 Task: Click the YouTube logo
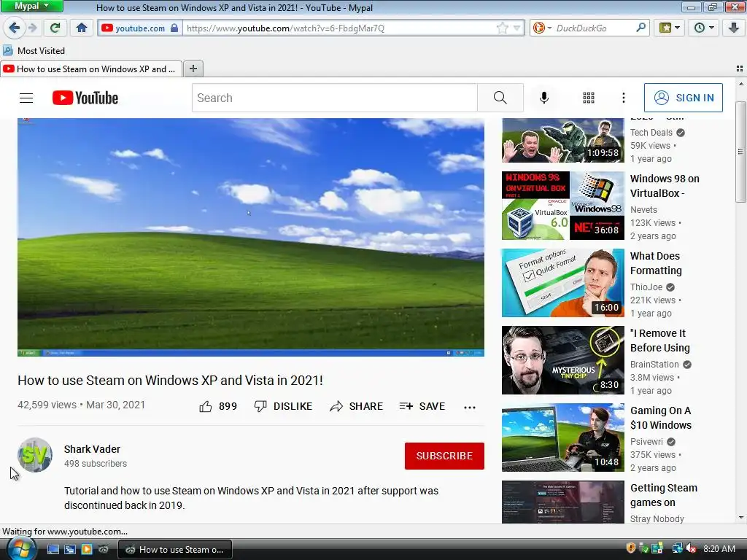tap(85, 98)
